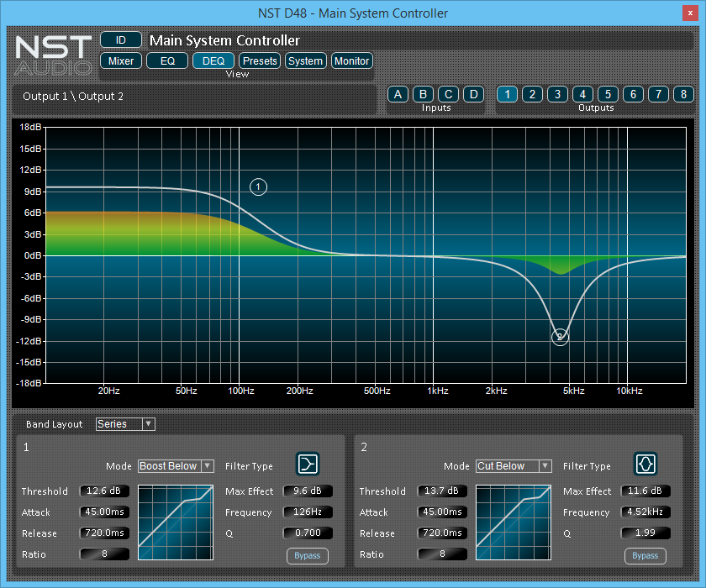
Task: Select output 3
Action: click(x=558, y=94)
